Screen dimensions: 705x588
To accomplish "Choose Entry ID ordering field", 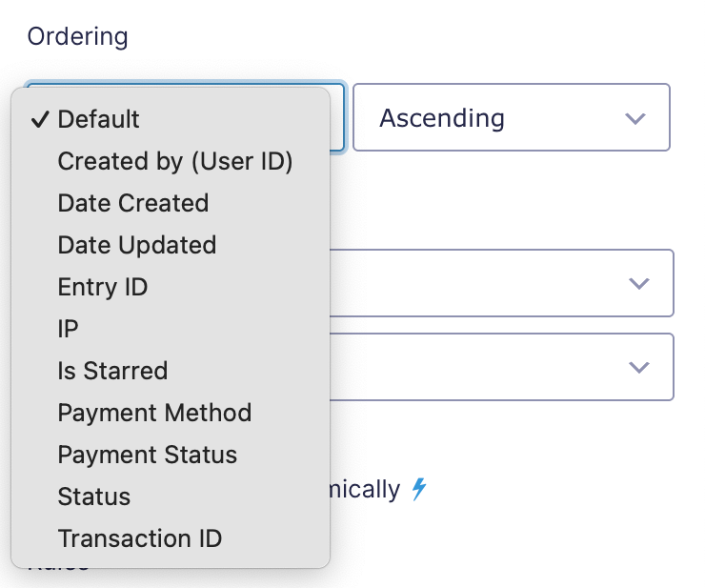I will (x=171, y=287).
